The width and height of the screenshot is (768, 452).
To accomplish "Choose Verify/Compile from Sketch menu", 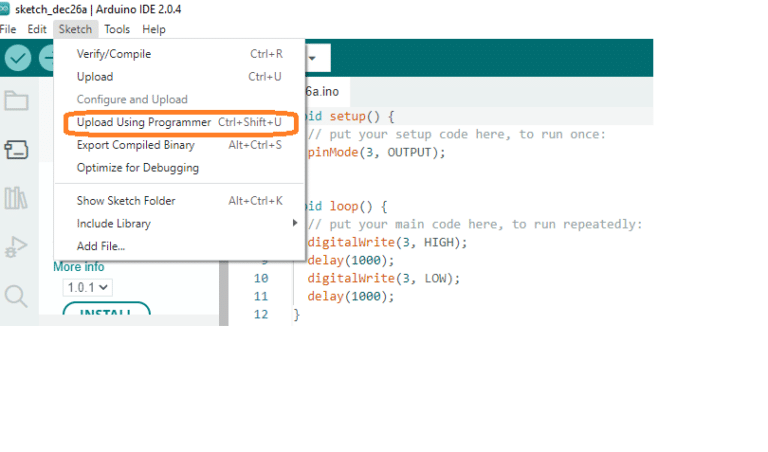I will tap(179, 54).
